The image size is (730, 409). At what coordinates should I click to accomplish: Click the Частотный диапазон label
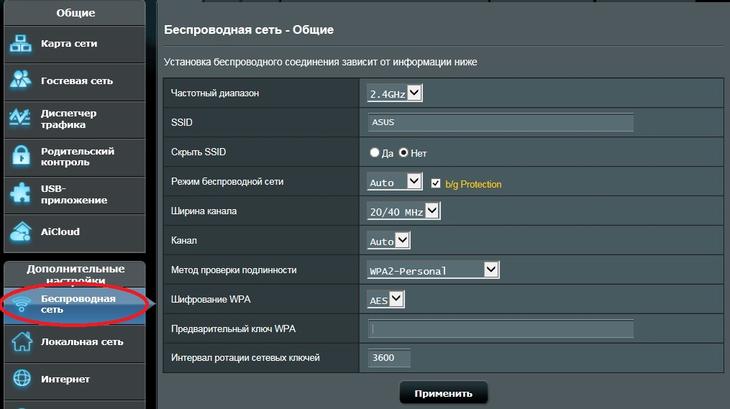tap(215, 93)
